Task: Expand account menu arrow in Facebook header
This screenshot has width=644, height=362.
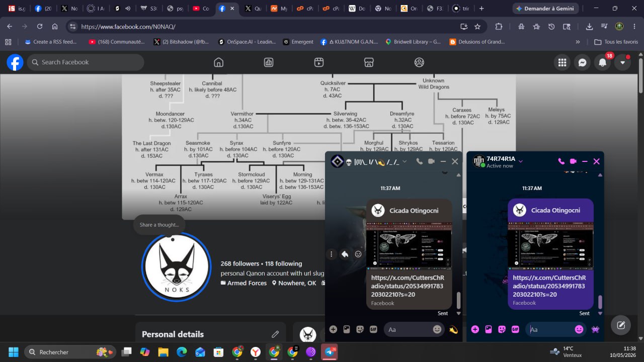Action: 622,62
